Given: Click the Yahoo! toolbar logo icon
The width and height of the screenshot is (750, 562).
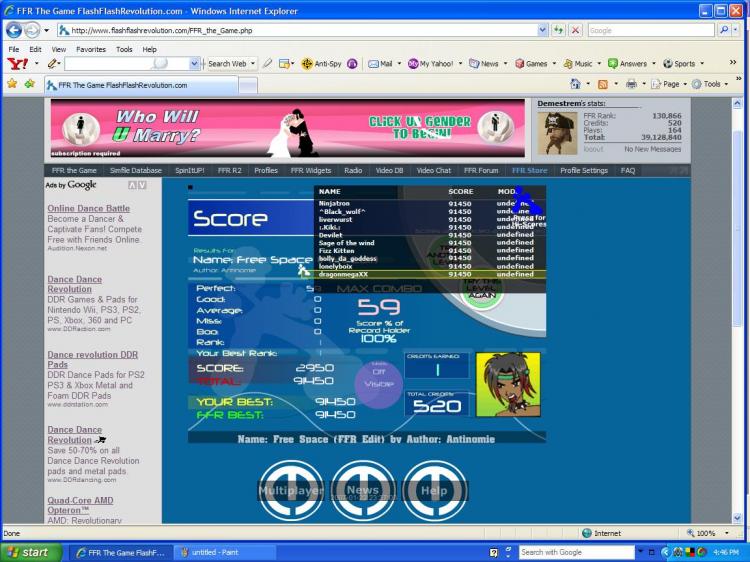Looking at the screenshot, I should click(17, 64).
